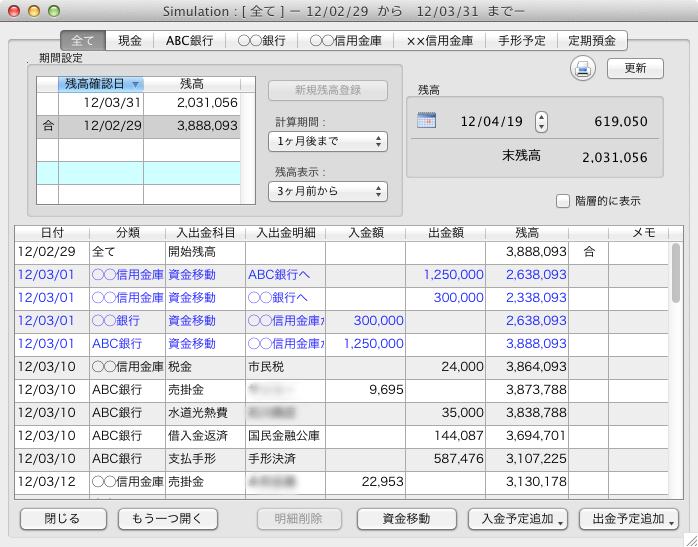The width and height of the screenshot is (698, 547).
Task: Switch to the 定期預金 tab
Action: click(x=593, y=41)
